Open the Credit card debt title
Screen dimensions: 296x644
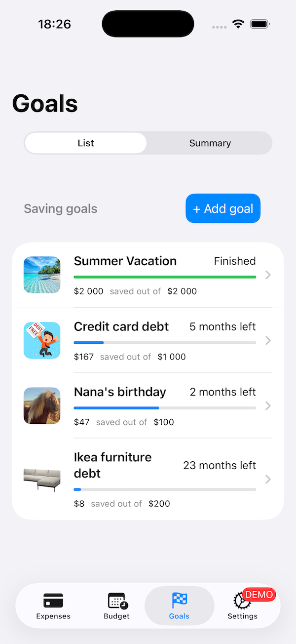coord(121,326)
